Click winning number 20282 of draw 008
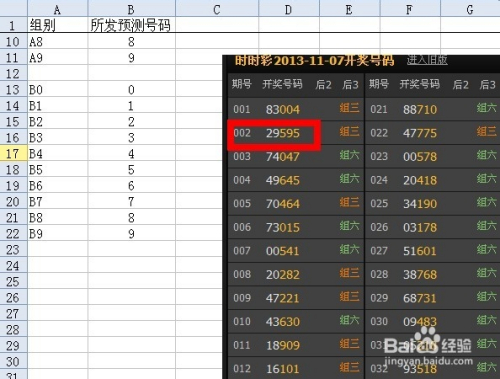 pyautogui.click(x=283, y=275)
